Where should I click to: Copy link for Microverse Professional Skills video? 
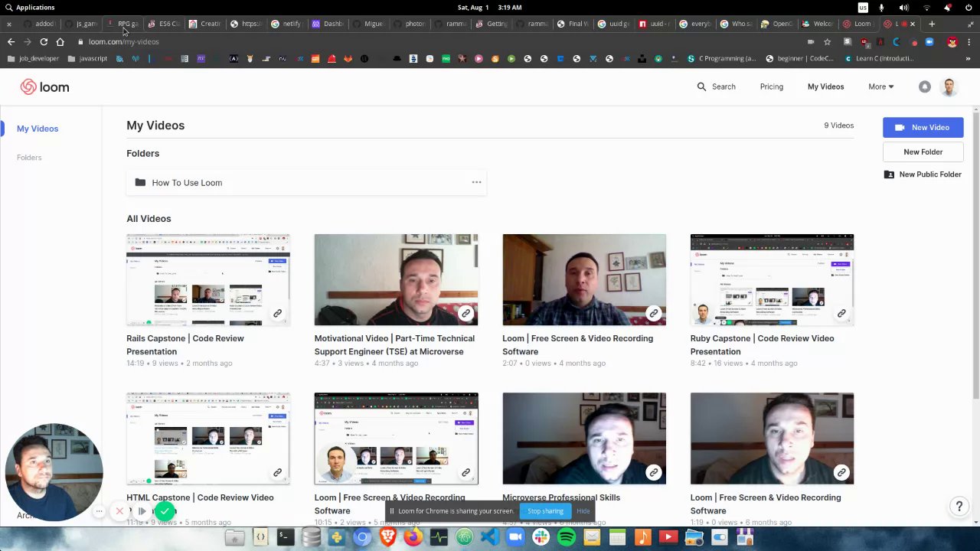point(653,472)
